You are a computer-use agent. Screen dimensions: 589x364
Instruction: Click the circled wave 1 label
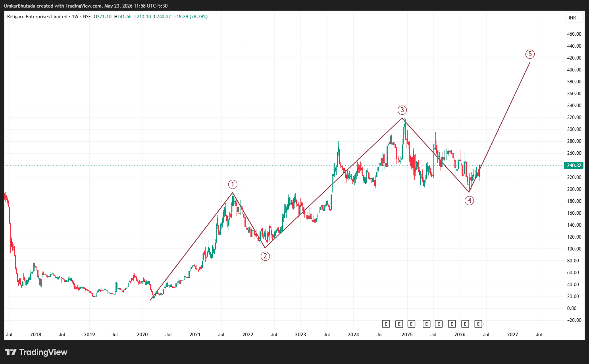233,184
